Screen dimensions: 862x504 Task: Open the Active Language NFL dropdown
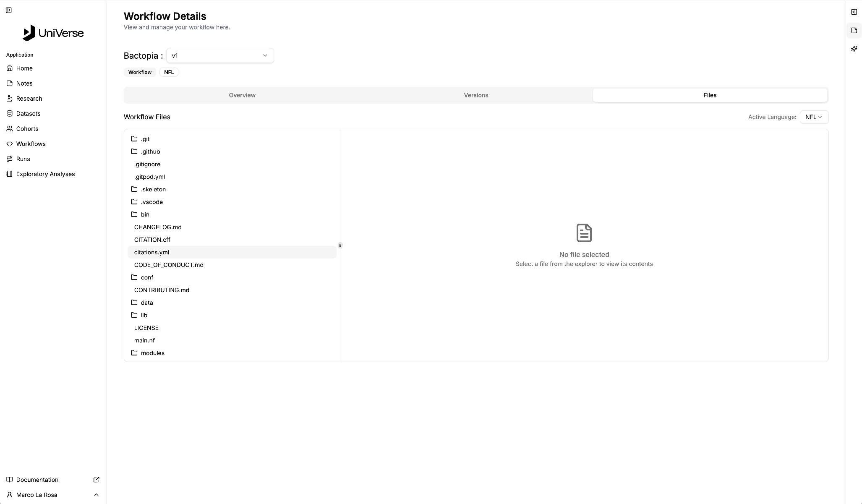(814, 117)
